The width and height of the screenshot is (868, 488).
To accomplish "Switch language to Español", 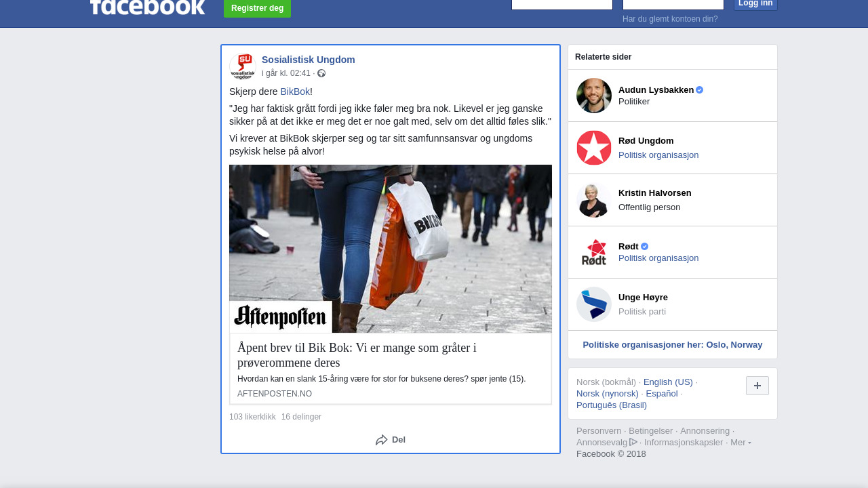I will [662, 394].
